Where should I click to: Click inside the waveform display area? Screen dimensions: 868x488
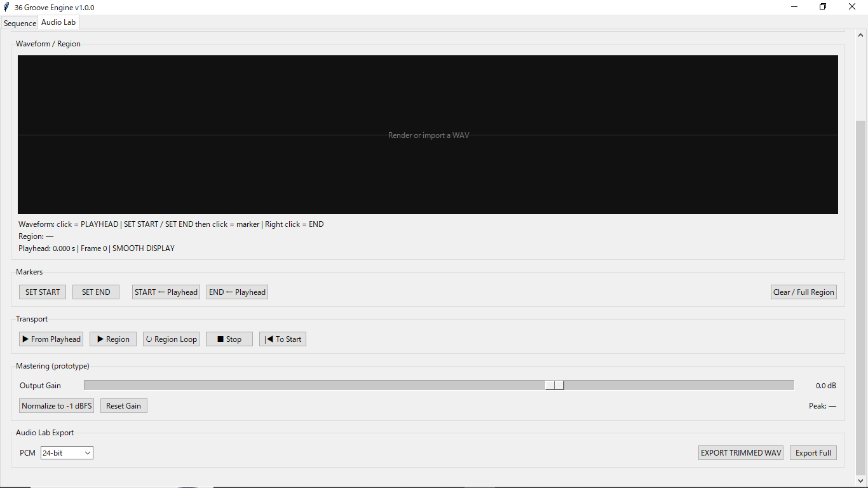428,135
